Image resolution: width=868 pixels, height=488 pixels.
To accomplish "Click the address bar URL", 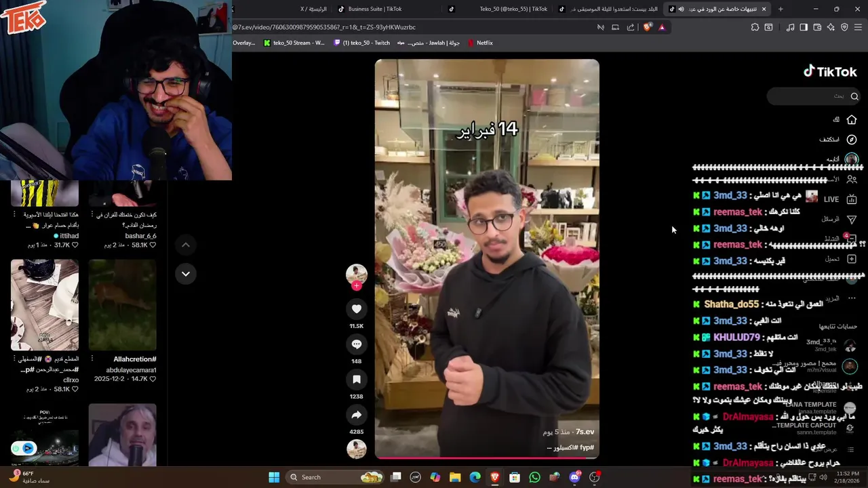I will pos(324,27).
